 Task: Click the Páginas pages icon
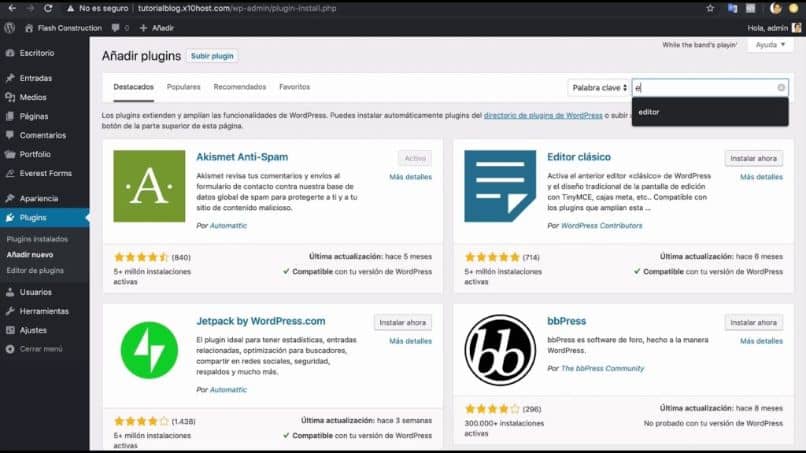coord(10,116)
